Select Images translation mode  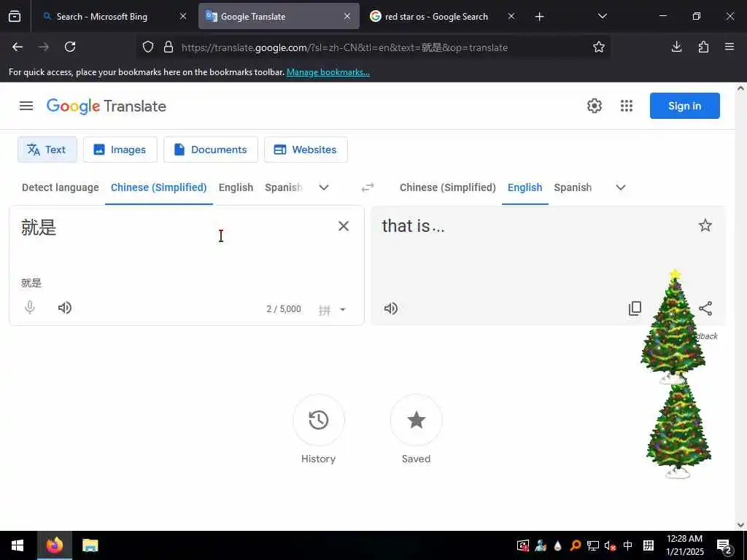coord(120,149)
